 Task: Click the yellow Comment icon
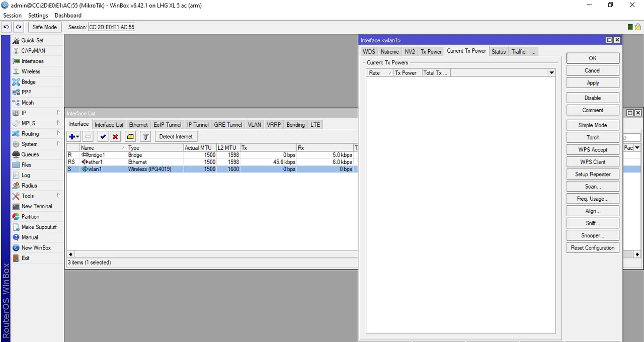coord(130,136)
